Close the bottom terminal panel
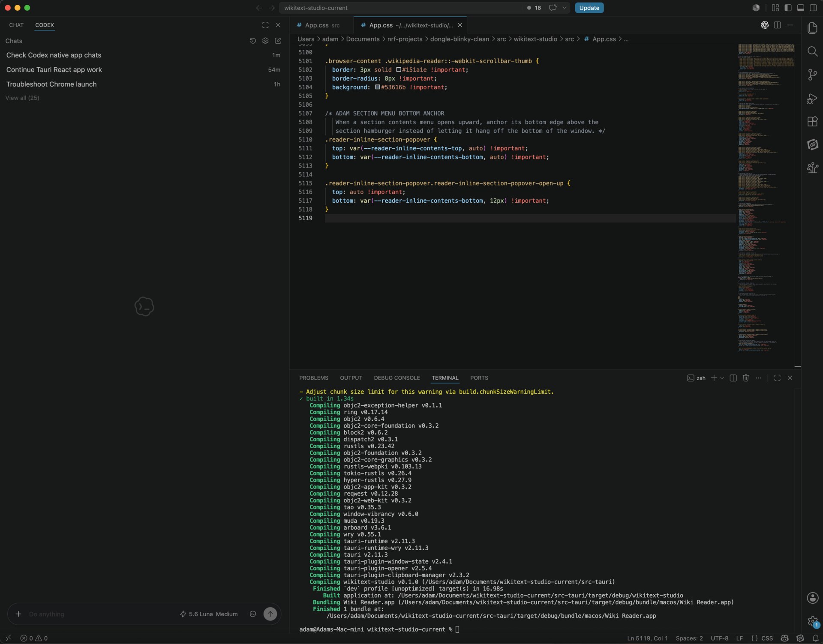This screenshot has height=644, width=823. (790, 378)
